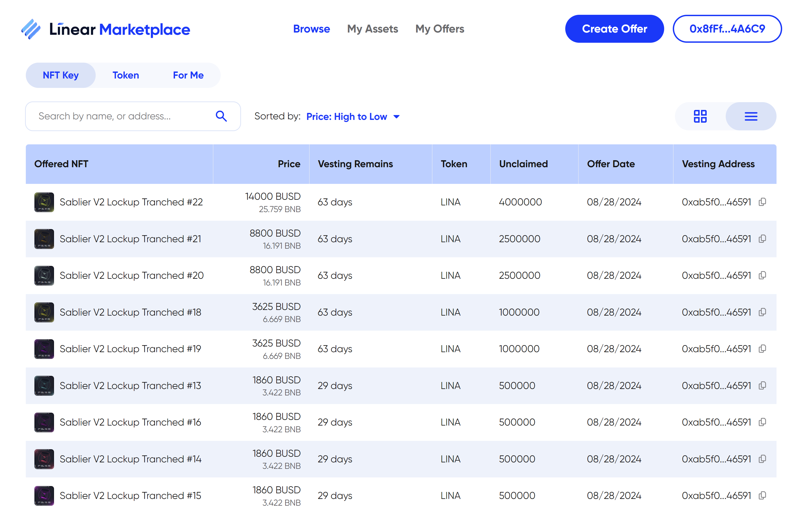Open Sablier V2 Lockup Tranched #21 name

click(130, 239)
